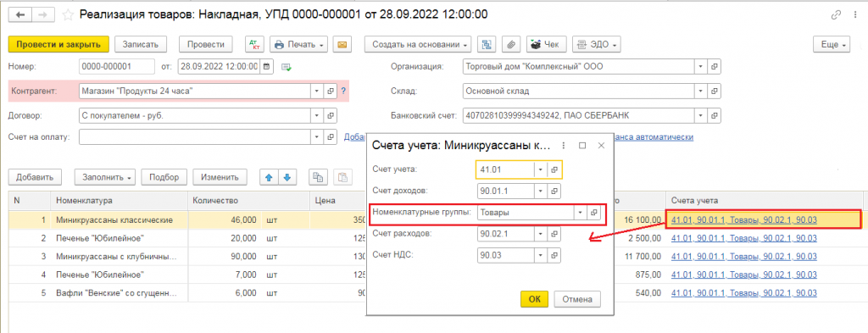Paste rows from clipboard icon
Image resolution: width=868 pixels, height=333 pixels.
pos(343,178)
